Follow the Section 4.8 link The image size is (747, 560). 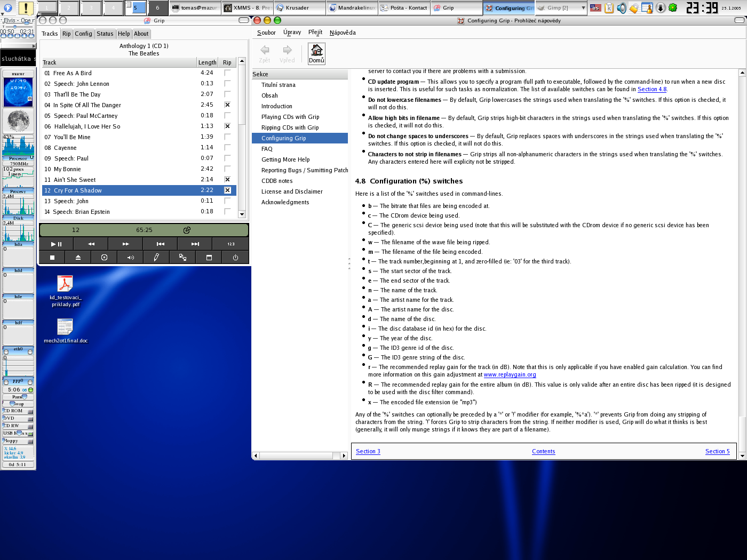pos(652,90)
